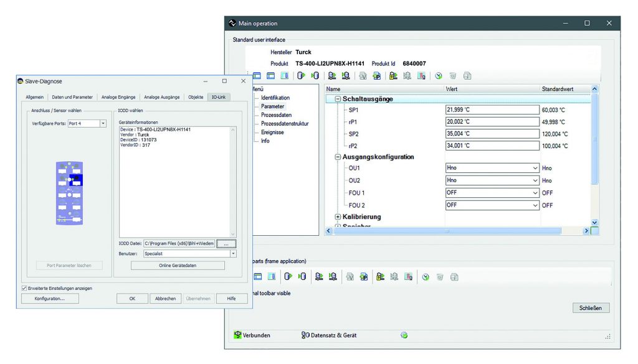Open the Benutzer dropdown
This screenshot has height=364, width=638.
233,254
